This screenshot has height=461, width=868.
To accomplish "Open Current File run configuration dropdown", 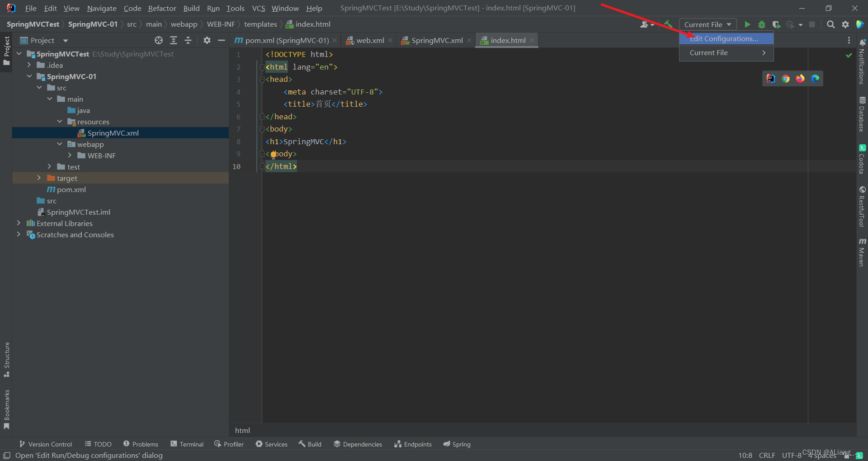I will tap(708, 24).
